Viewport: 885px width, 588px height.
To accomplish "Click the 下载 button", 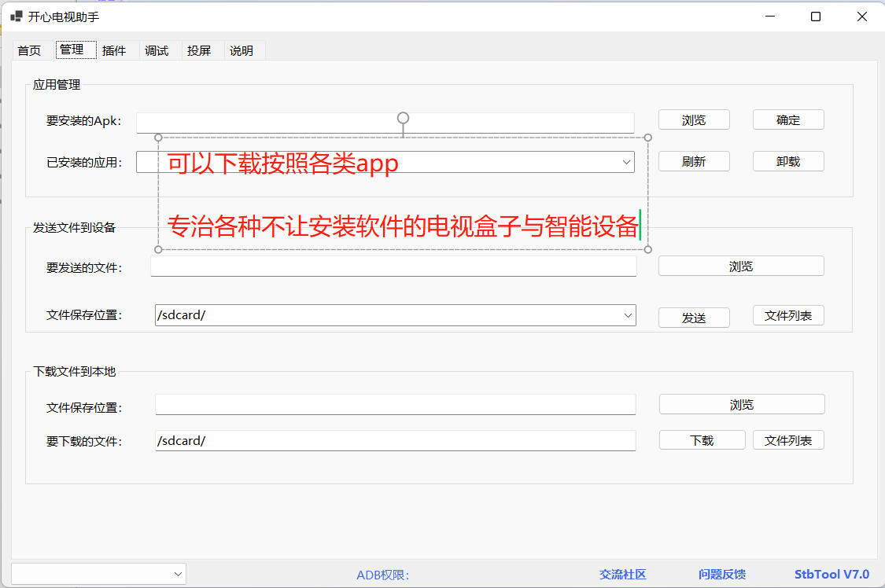I will [x=701, y=440].
